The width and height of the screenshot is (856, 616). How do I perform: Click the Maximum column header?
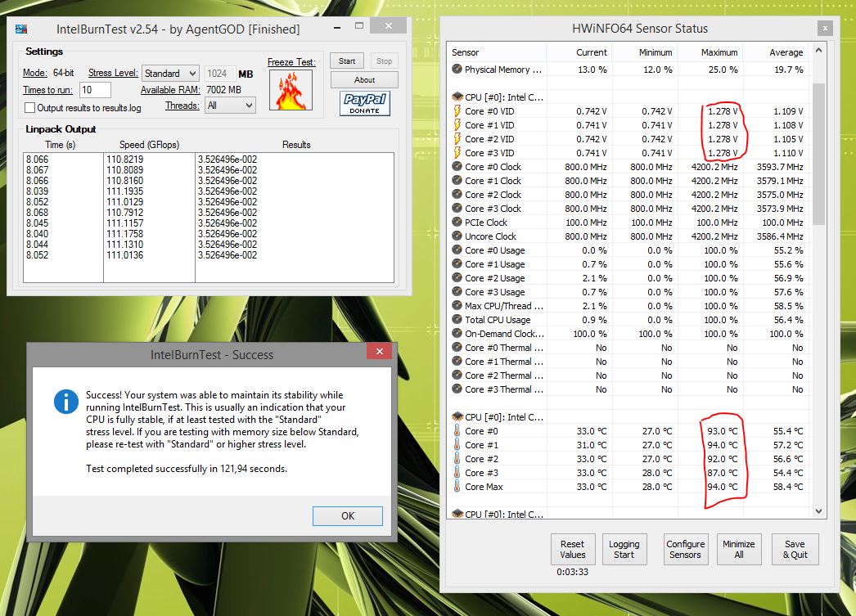pyautogui.click(x=710, y=52)
